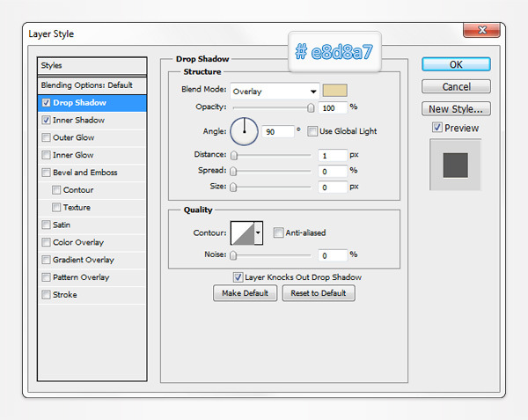The height and width of the screenshot is (420, 528).
Task: Open the drop shadow color swatch
Action: [x=335, y=90]
